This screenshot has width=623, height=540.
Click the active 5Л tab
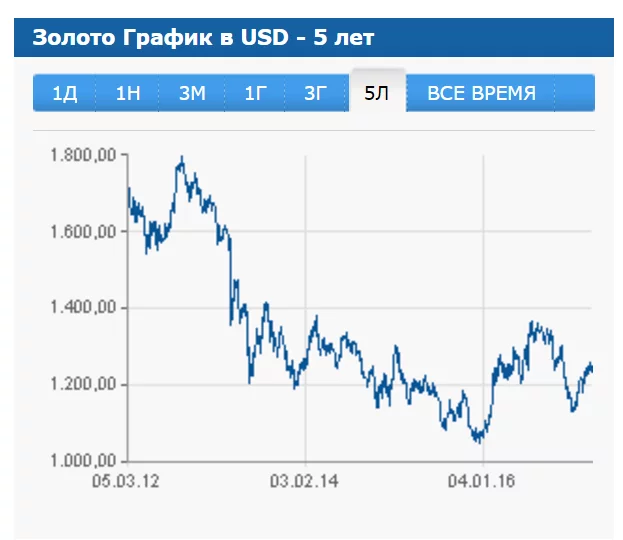click(x=377, y=94)
